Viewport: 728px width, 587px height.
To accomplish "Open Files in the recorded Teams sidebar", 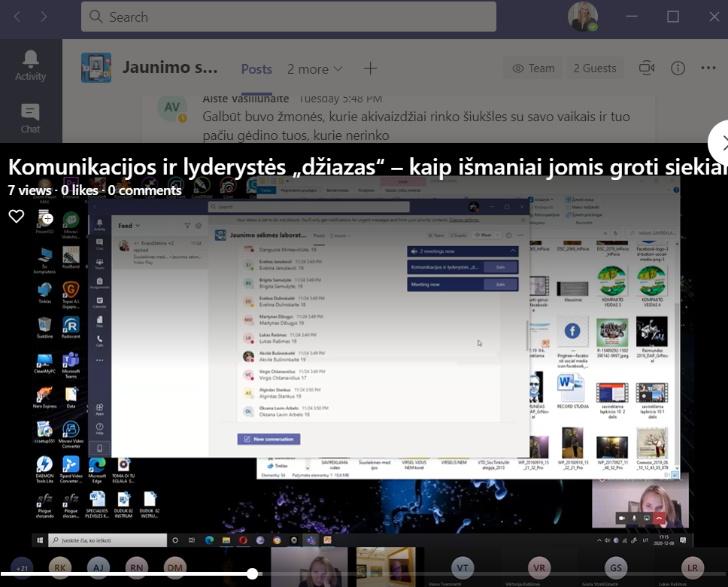I will (99, 321).
